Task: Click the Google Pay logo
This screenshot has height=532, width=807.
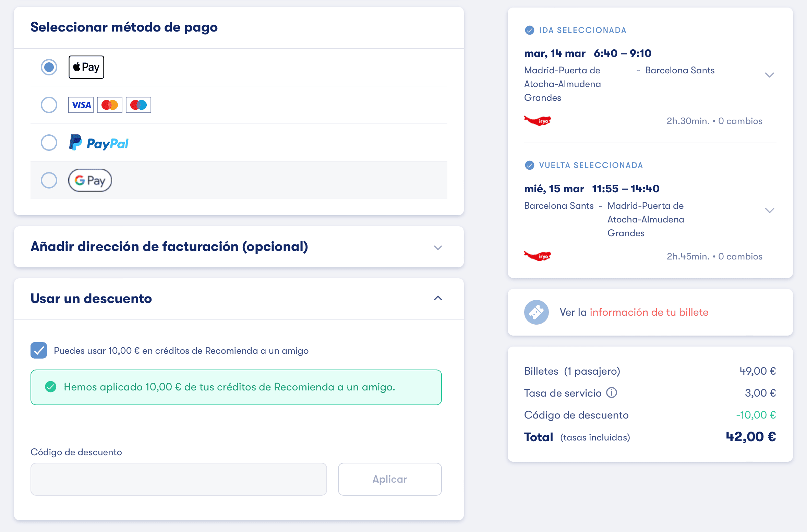Action: [x=90, y=180]
